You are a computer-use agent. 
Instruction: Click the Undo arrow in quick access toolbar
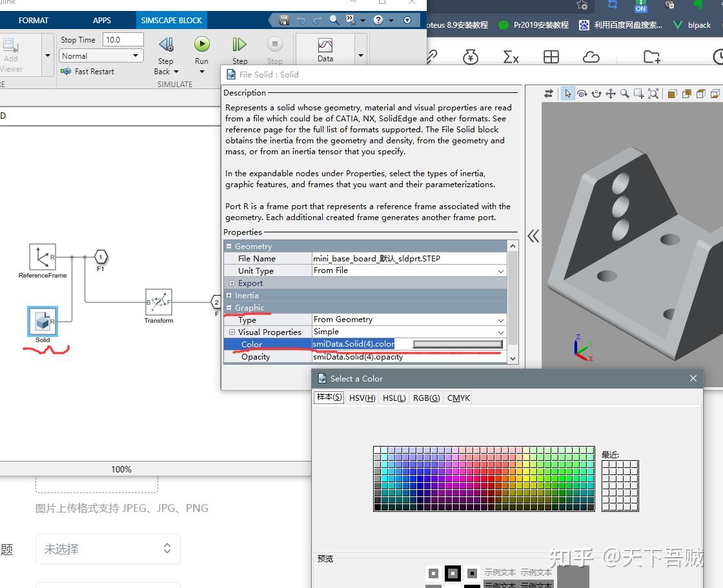point(301,20)
